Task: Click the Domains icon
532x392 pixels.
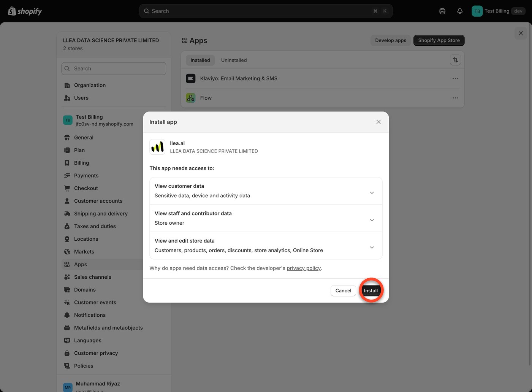Action: point(67,290)
